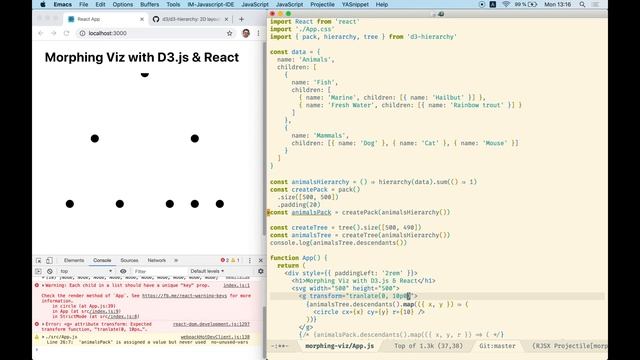Open the Chrome profile avatar
This screenshot has height=360, width=640.
click(246, 33)
